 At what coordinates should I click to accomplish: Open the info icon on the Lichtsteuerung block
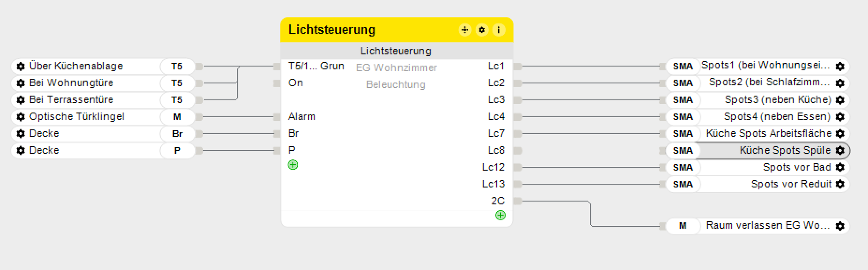[499, 30]
